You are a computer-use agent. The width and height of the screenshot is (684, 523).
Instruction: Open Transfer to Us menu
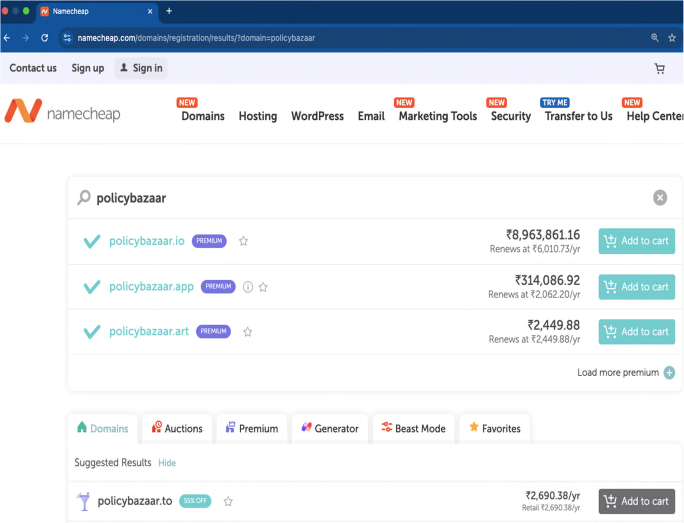(x=578, y=116)
